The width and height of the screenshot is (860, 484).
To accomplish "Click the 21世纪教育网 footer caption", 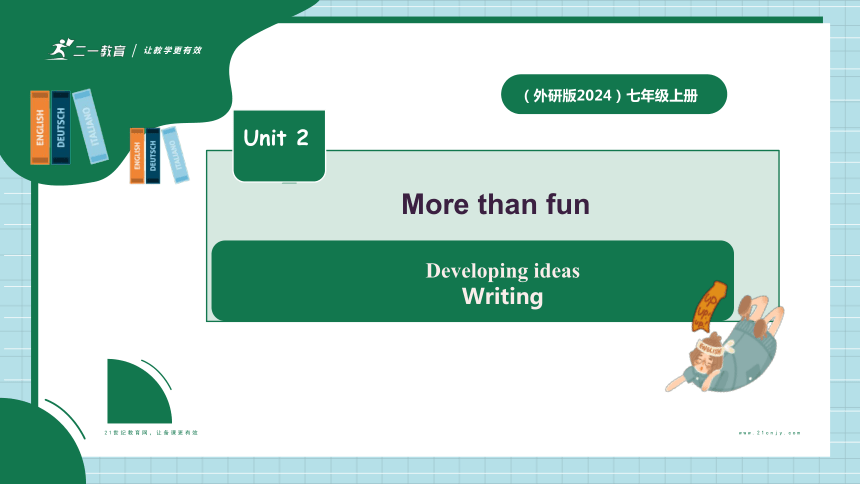I will click(x=151, y=433).
